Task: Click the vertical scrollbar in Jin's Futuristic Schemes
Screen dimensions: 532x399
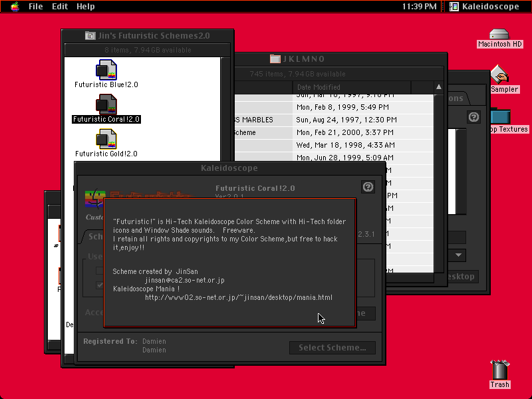Action: point(225,108)
